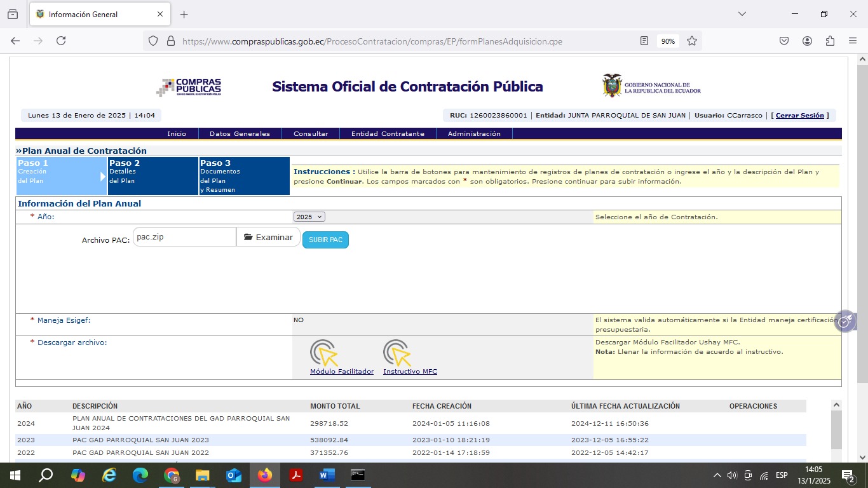
Task: Show hidden system tray icons
Action: [x=717, y=475]
